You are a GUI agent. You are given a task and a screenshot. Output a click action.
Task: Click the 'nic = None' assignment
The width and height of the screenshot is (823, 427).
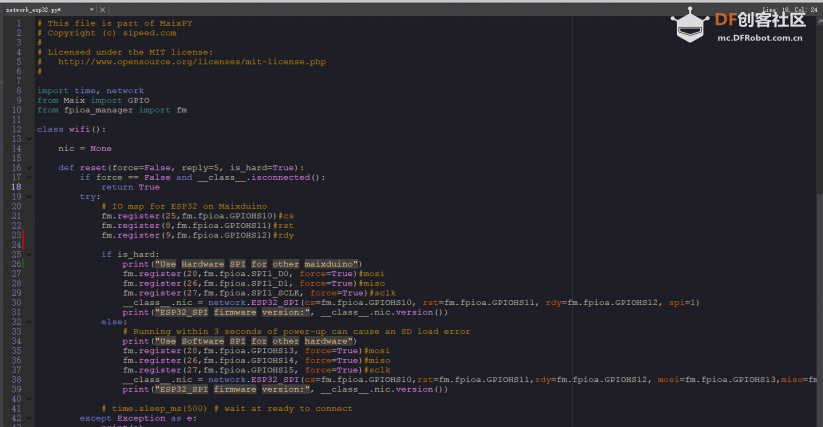pyautogui.click(x=85, y=148)
